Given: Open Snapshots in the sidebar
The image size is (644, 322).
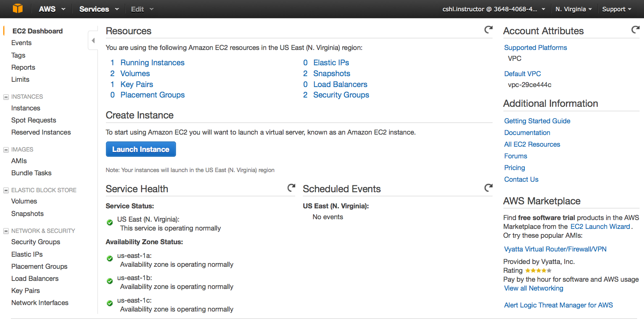Looking at the screenshot, I should (x=27, y=214).
